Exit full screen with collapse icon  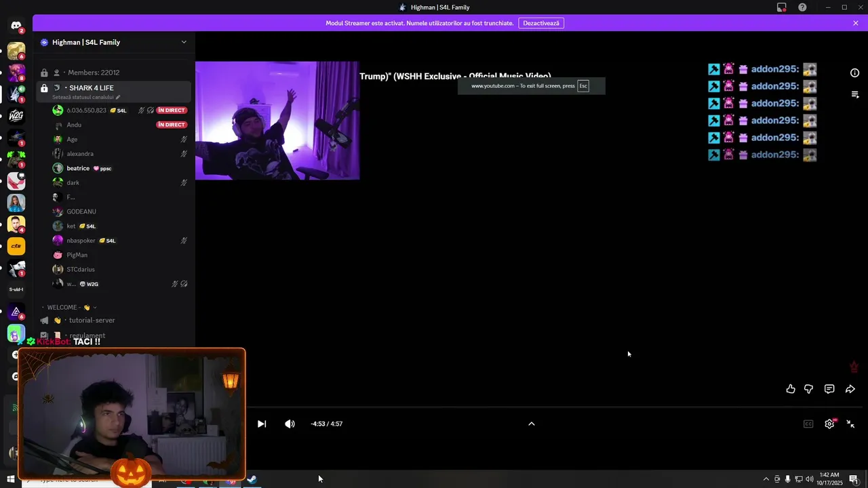(x=850, y=424)
